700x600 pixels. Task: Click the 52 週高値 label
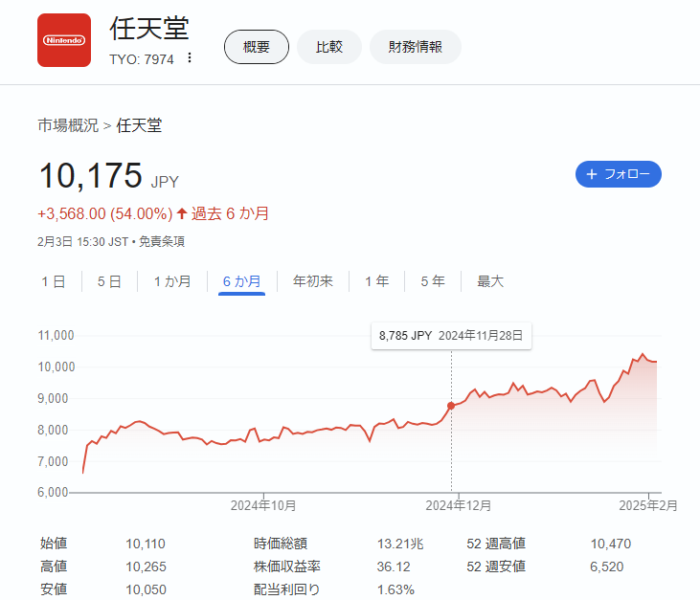pos(496,544)
